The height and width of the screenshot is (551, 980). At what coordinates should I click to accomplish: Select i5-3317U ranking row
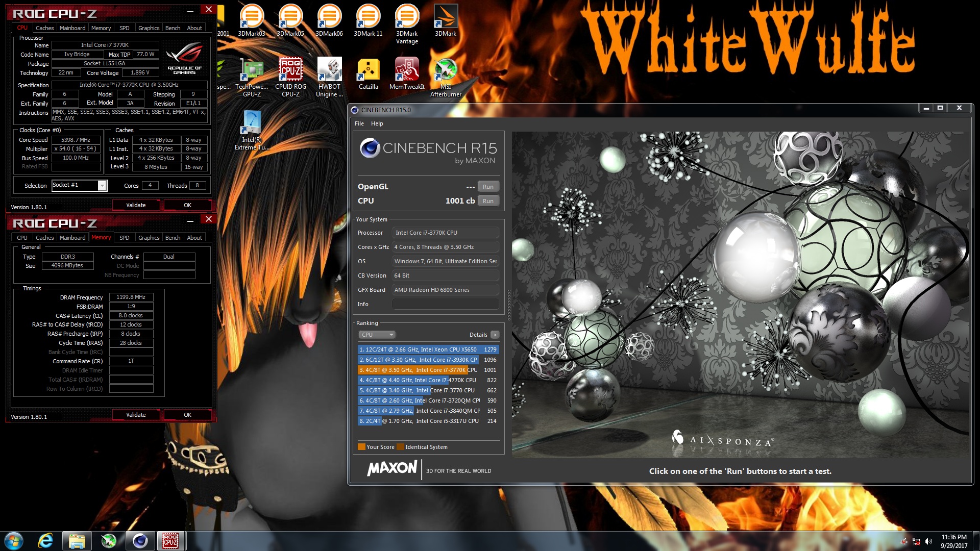(x=428, y=421)
